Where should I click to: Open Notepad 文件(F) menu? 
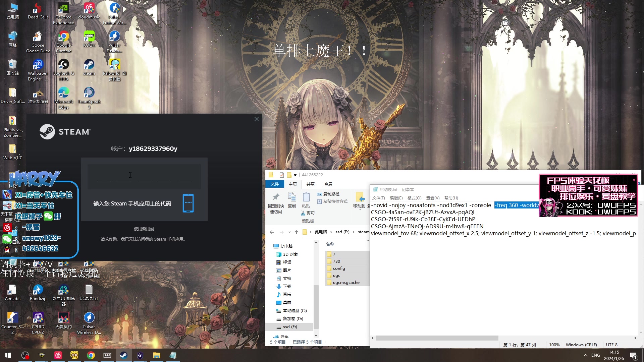click(x=379, y=198)
